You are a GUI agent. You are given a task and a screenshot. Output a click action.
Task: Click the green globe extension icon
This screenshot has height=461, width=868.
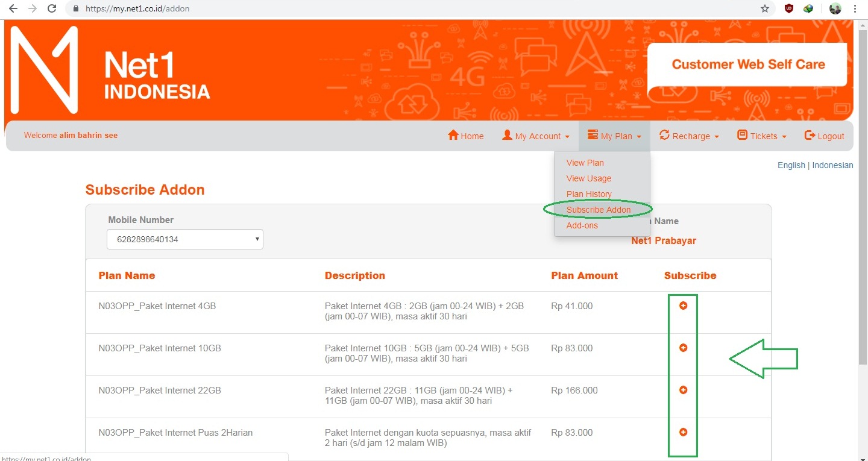tap(808, 8)
